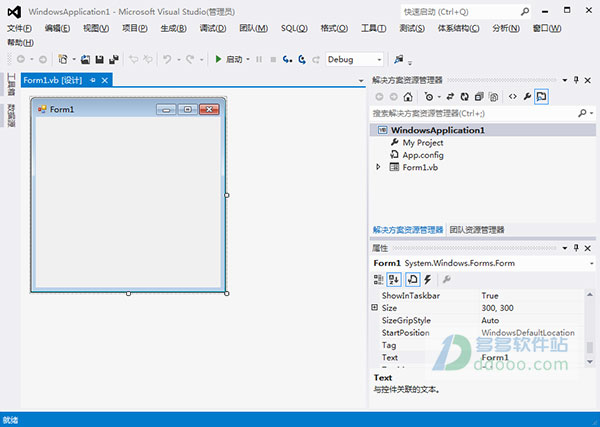Toggle pin on the Form1.vb designer tab
The width and height of the screenshot is (600, 427).
93,80
